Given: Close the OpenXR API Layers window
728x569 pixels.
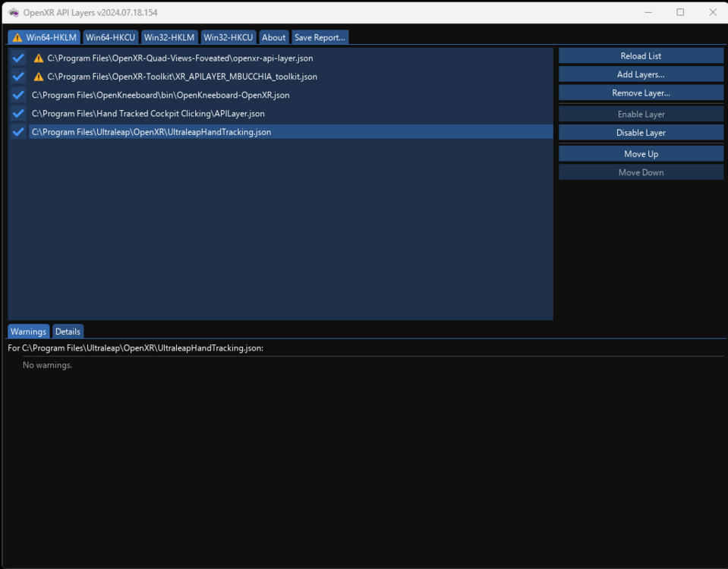Looking at the screenshot, I should [x=713, y=13].
